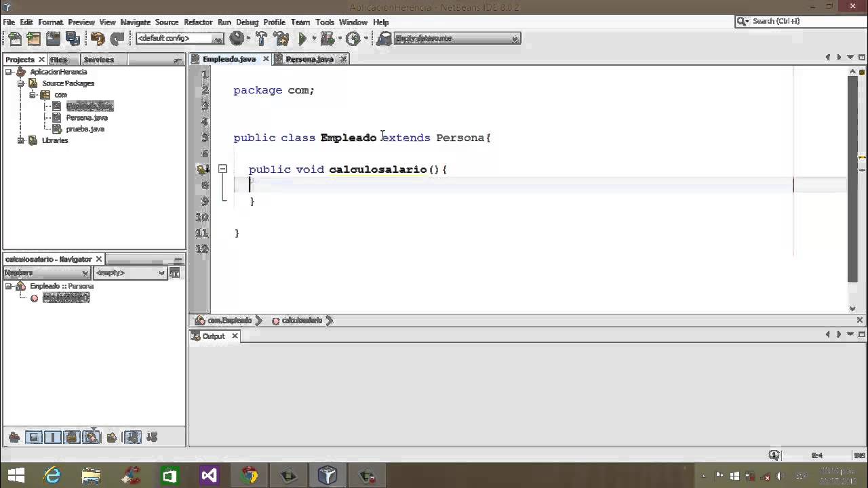Toggle Show Inner Classes filter in Navigator
The height and width of the screenshot is (488, 868).
pyautogui.click(x=91, y=437)
